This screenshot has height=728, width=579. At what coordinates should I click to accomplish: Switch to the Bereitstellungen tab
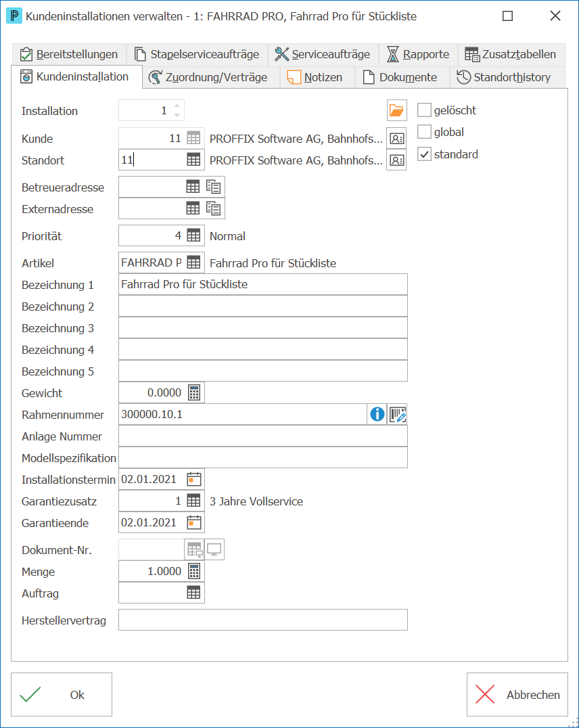point(69,54)
